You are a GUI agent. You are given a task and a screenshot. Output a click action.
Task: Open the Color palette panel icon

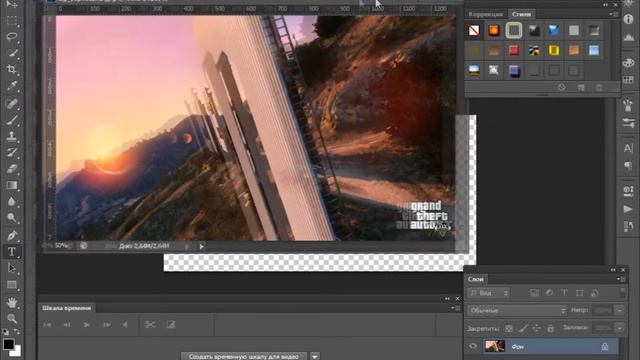coord(628,62)
